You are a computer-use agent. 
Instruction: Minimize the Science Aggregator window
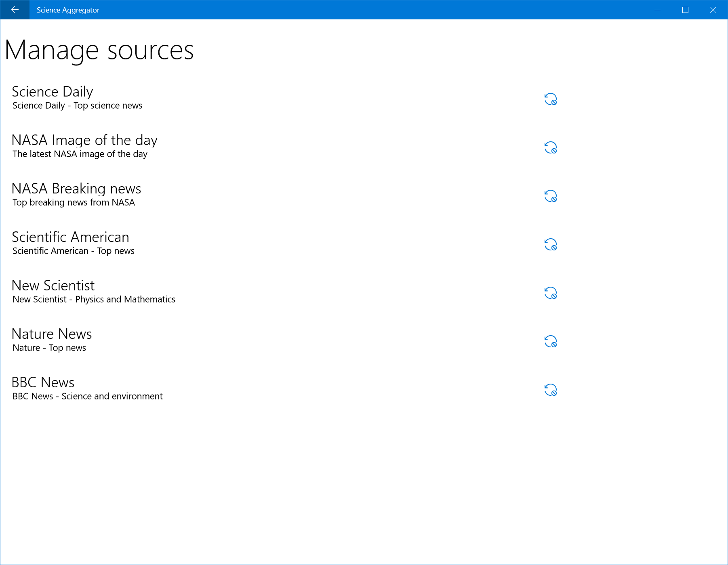point(657,10)
